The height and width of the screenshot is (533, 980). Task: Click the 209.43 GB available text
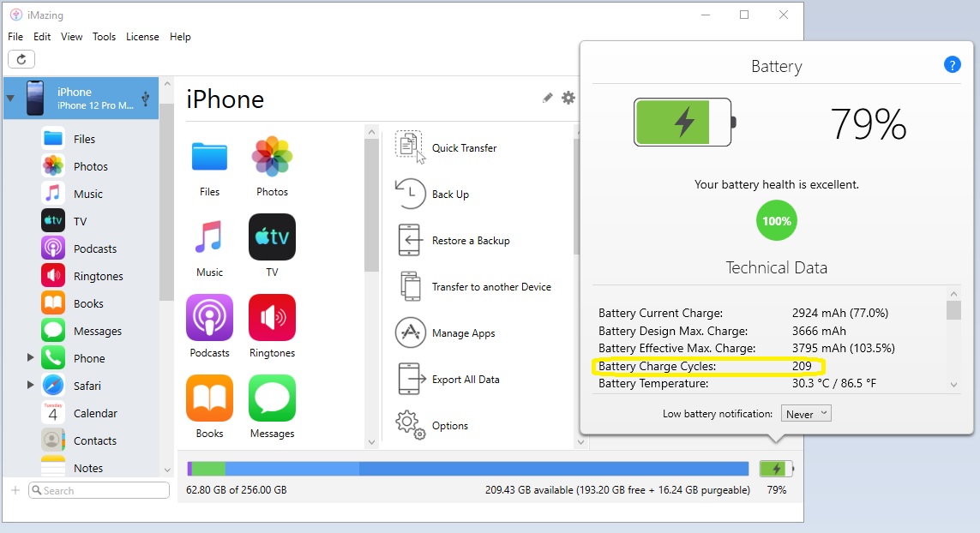click(617, 490)
